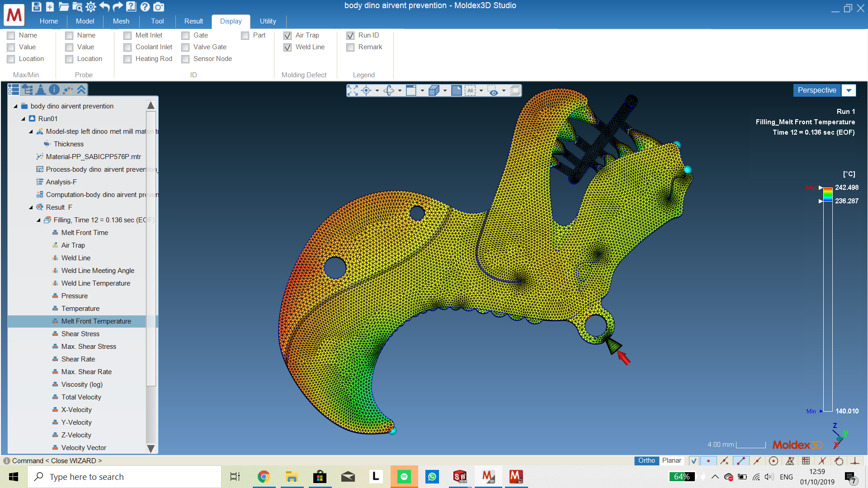868x488 pixels.
Task: Collapse the Run01 tree node
Action: (x=23, y=118)
